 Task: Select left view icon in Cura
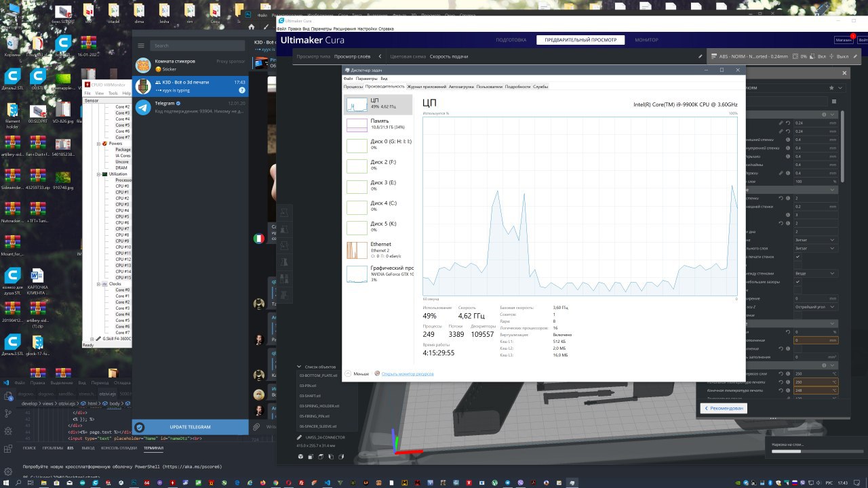coord(330,457)
